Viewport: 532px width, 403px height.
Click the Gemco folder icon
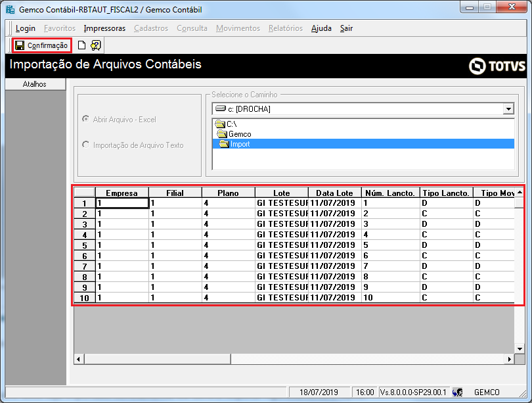click(222, 133)
